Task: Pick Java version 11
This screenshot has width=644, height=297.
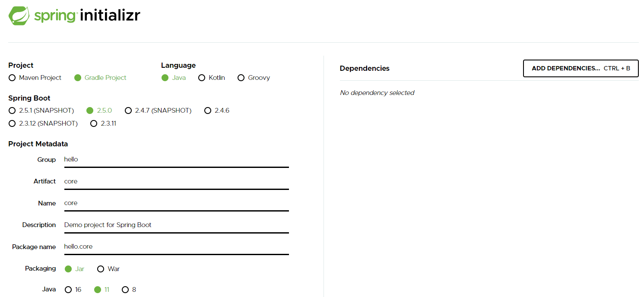Action: click(x=102, y=290)
